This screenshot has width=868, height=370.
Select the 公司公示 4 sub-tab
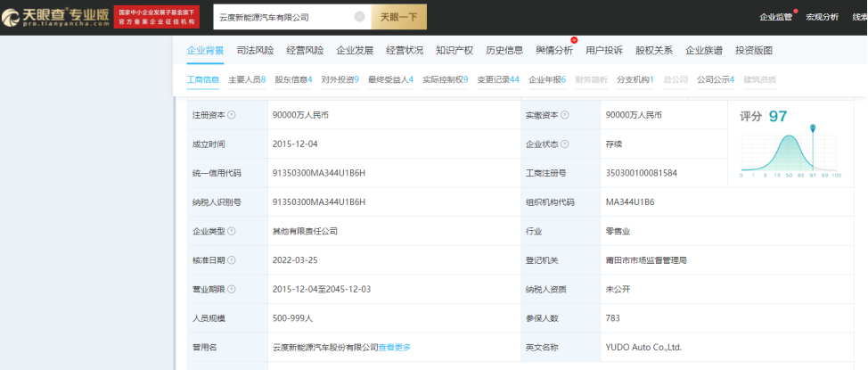[716, 79]
